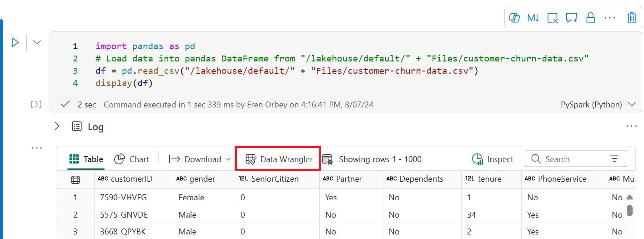Select SeniorCitizen column header

(277, 179)
